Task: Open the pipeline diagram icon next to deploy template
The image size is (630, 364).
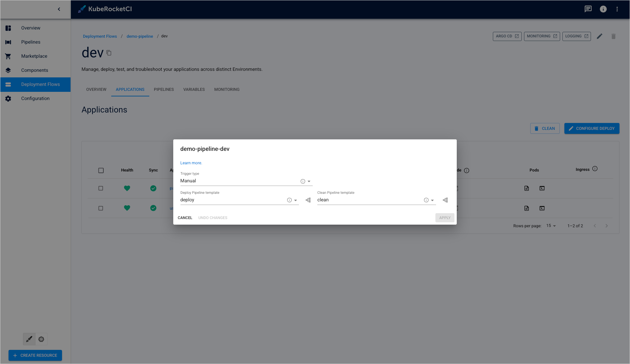Action: 308,200
